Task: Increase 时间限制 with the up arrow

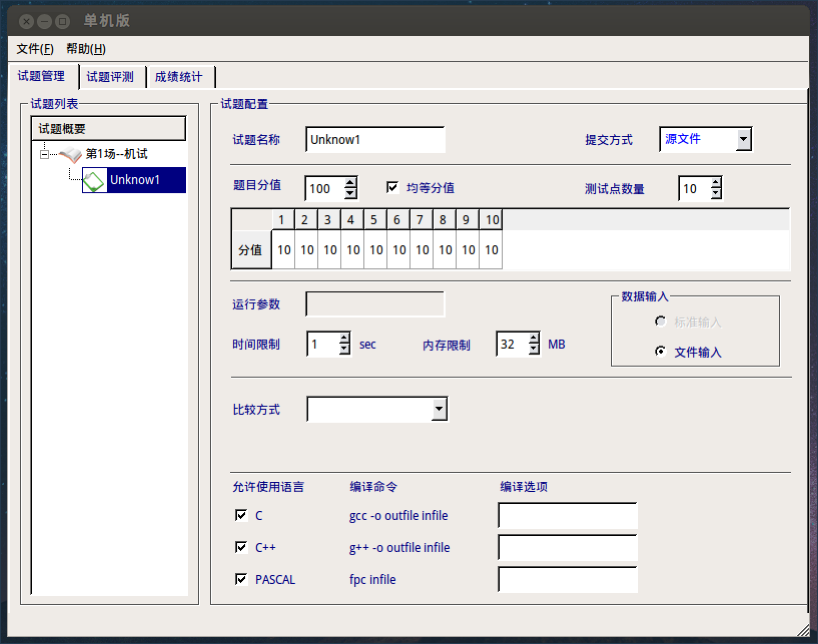Action: 344,339
